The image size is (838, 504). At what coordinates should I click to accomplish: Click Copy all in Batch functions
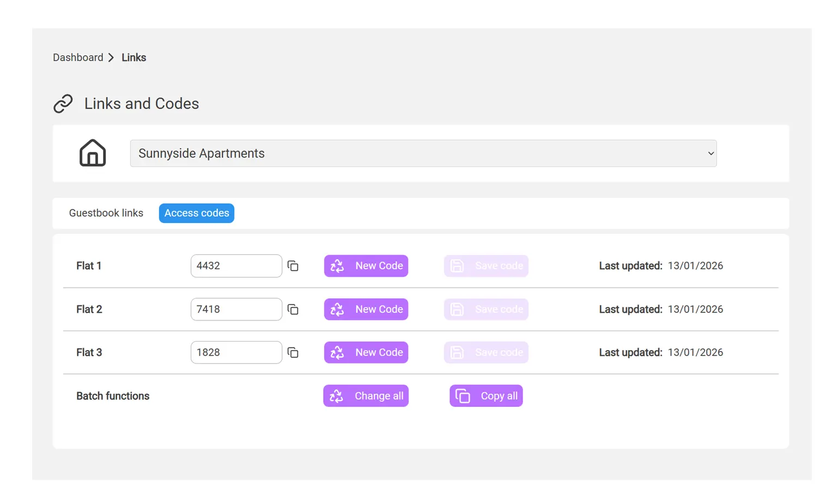tap(485, 396)
